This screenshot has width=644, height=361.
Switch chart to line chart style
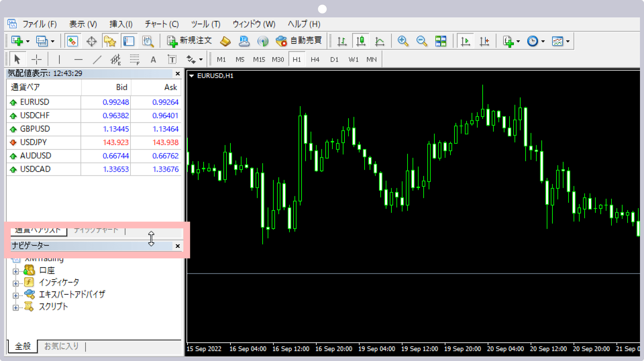click(380, 41)
